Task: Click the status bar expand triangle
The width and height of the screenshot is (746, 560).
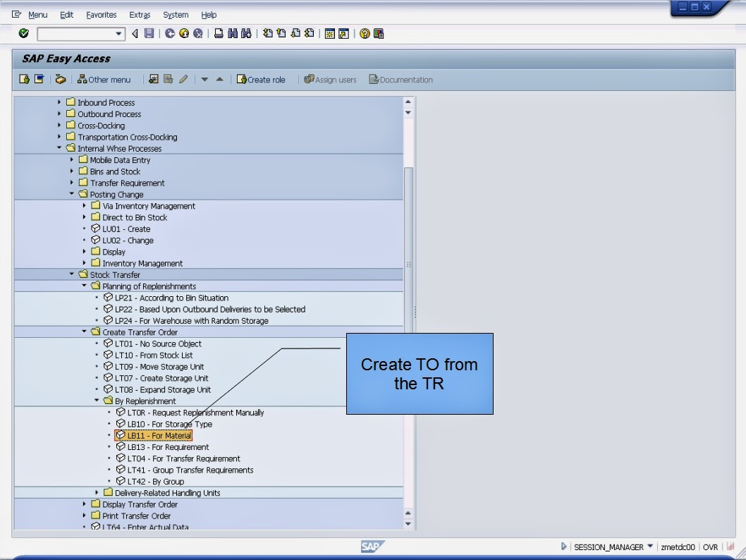Action: click(563, 547)
